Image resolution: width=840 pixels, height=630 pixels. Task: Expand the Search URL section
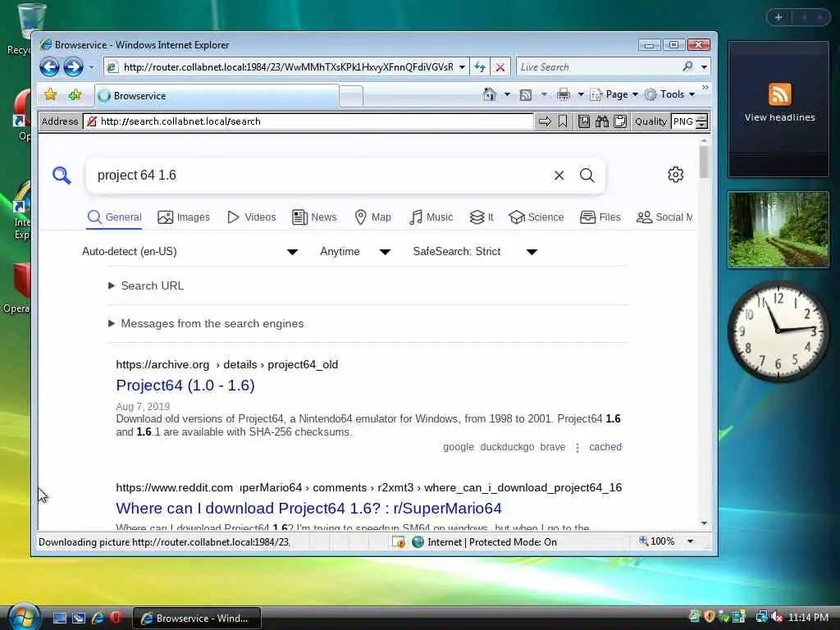[146, 285]
